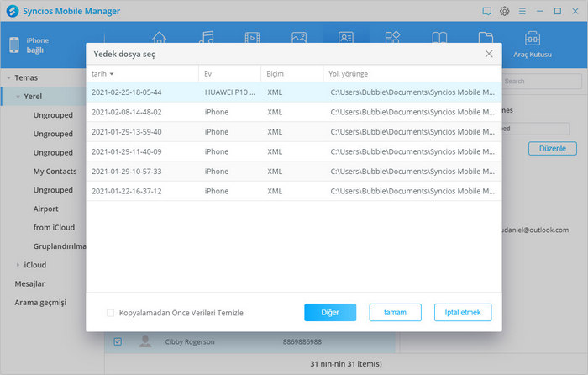This screenshot has height=375, width=588.
Task: Click the Düzenle button
Action: click(553, 148)
